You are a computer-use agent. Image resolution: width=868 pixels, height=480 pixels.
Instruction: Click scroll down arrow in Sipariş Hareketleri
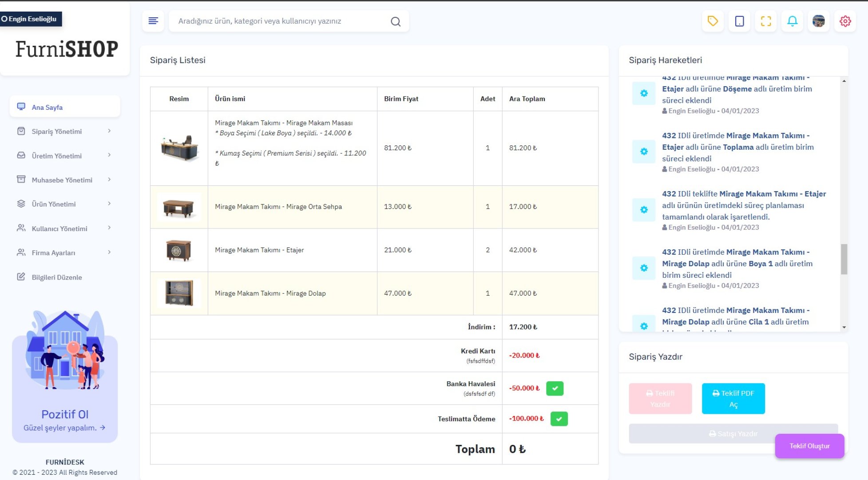point(844,327)
